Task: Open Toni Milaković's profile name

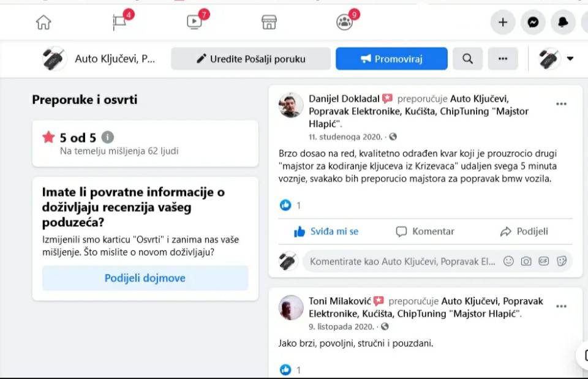Action: click(x=339, y=301)
